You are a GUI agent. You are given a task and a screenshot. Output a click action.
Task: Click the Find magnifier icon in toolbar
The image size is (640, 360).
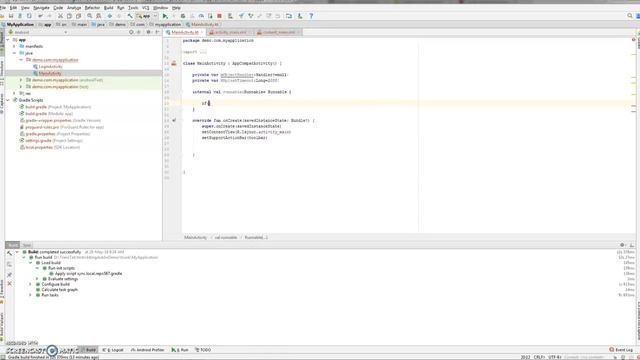(89, 16)
